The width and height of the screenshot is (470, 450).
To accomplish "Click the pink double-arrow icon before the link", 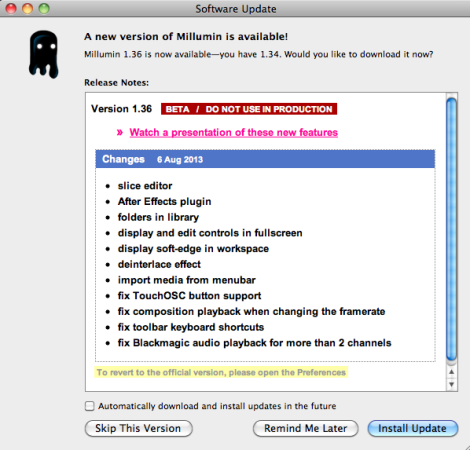I will tap(120, 133).
